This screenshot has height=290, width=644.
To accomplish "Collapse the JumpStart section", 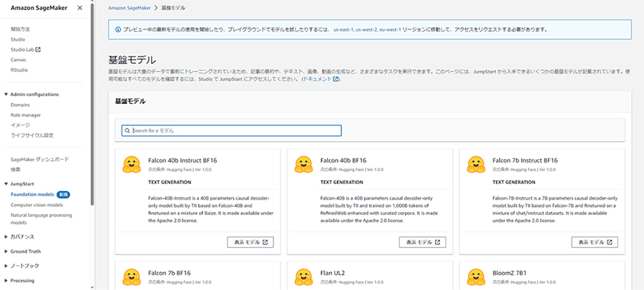I will [6, 185].
